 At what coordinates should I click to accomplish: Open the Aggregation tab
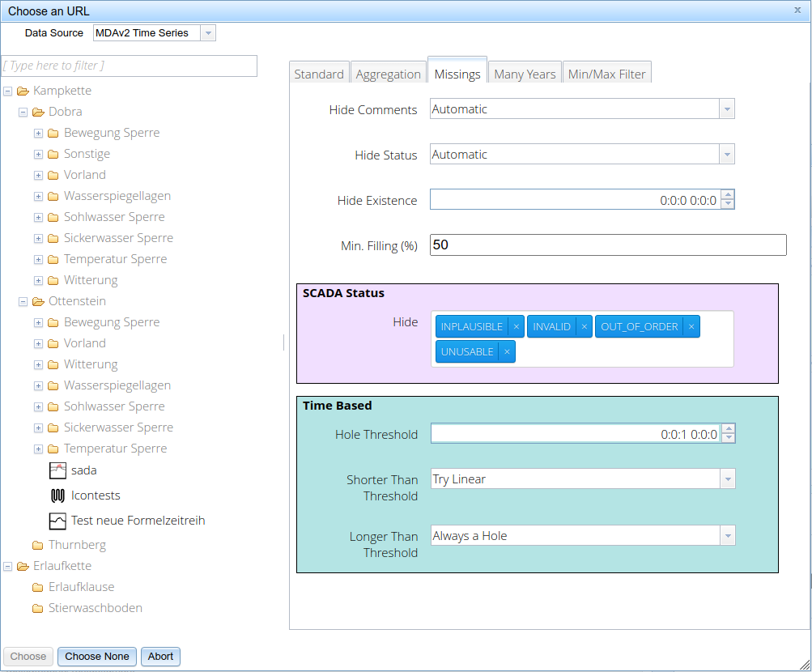(x=388, y=73)
